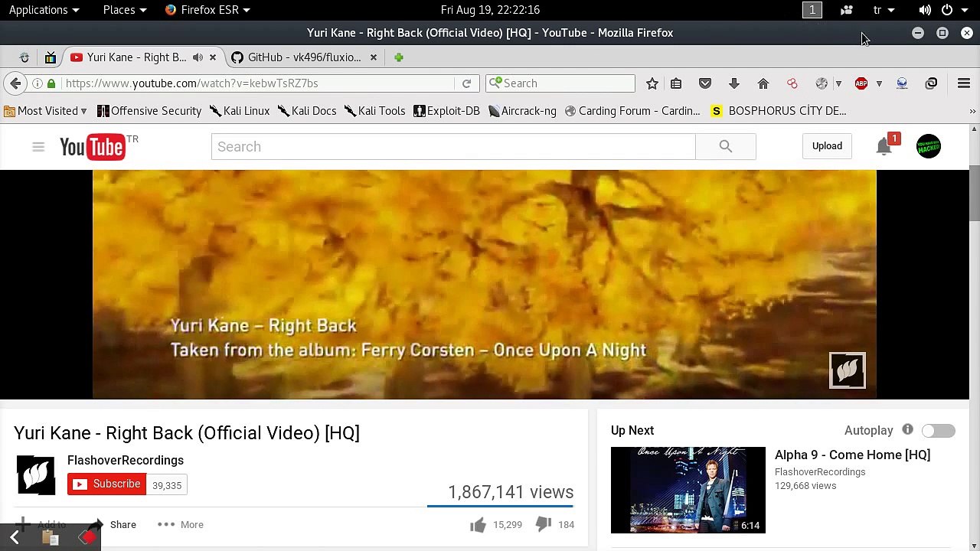Click the red three-circles toolbar icon
The height and width of the screenshot is (551, 980).
click(792, 83)
